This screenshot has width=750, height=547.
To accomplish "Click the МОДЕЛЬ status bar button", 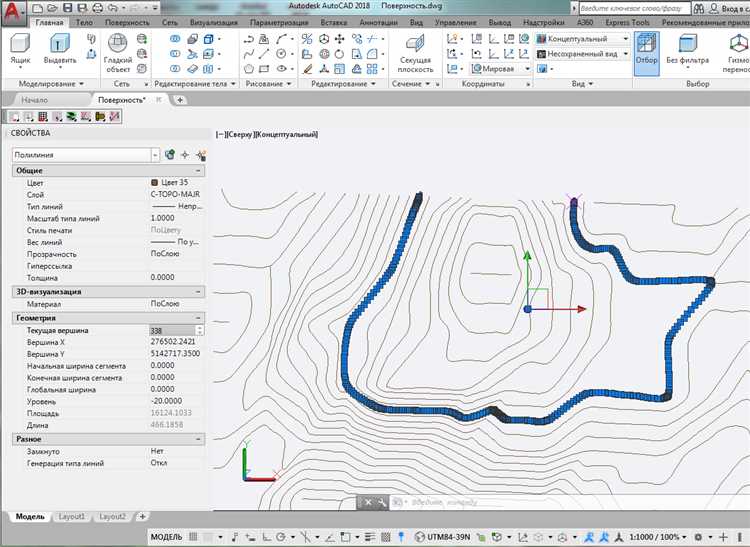I will pos(166,537).
